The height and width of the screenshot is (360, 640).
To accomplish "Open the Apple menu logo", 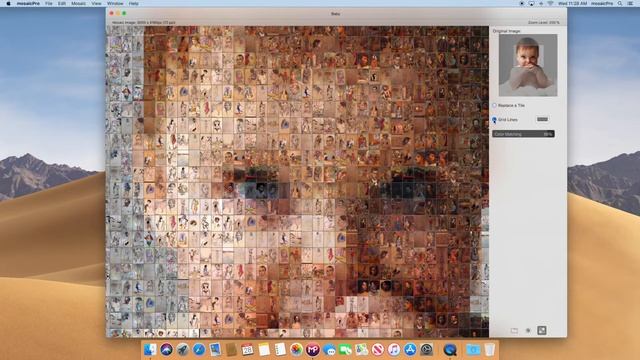I will coord(8,3).
